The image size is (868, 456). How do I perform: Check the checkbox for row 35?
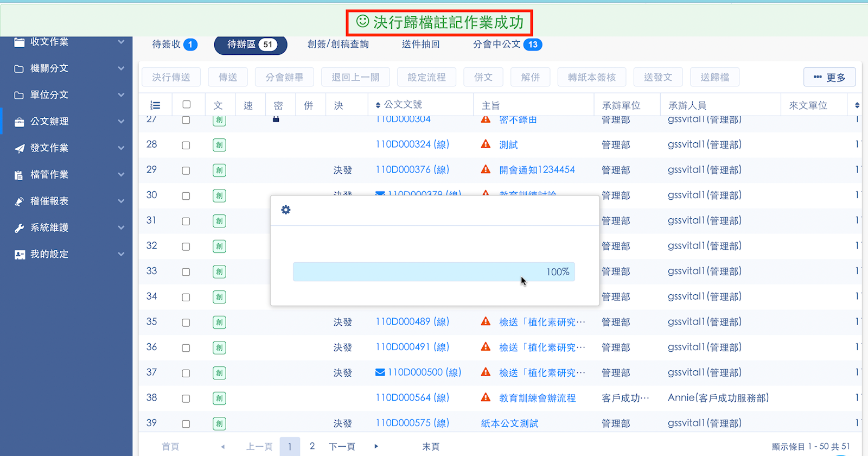click(186, 322)
